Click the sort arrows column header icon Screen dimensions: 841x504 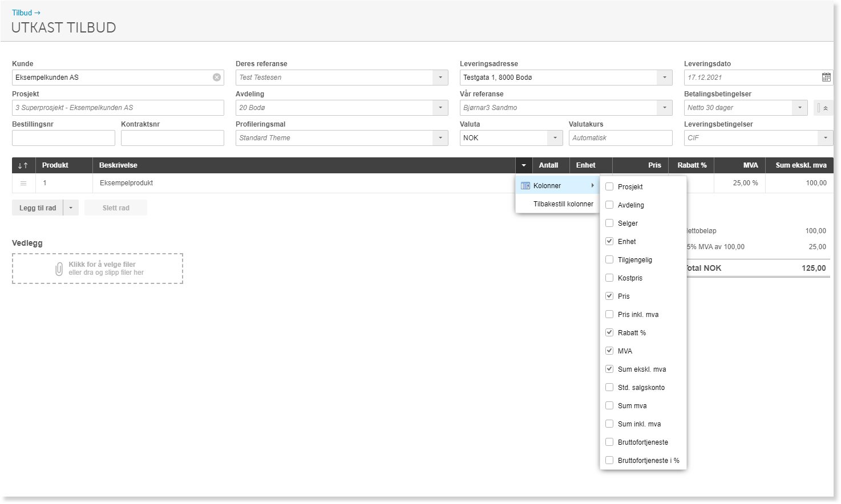pos(23,165)
